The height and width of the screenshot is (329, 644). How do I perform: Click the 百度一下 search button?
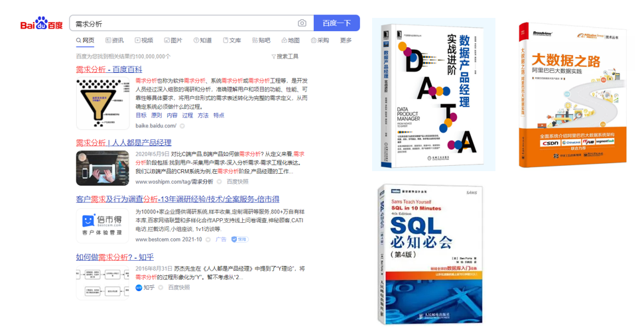[336, 23]
